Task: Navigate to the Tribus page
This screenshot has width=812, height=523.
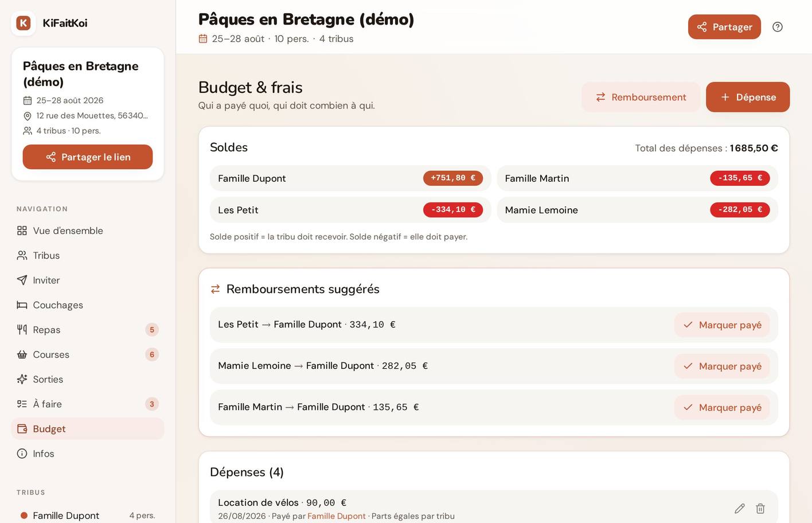Action: click(x=88, y=255)
